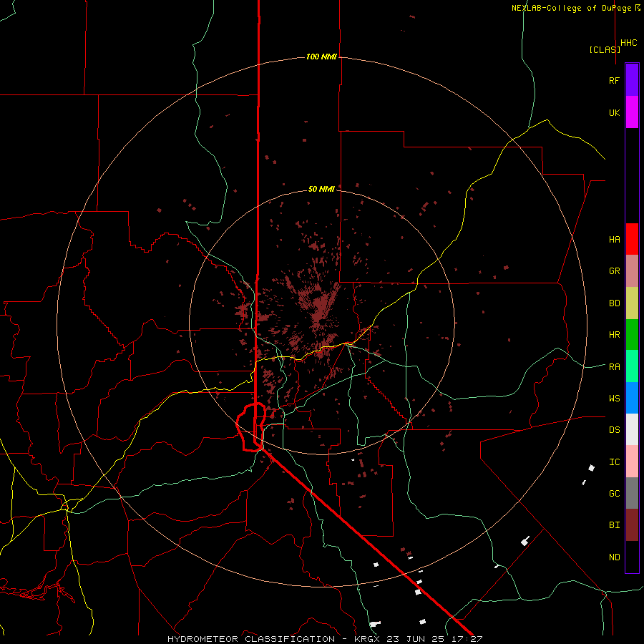Click the WS legend label
This screenshot has height=644, width=644.
point(614,399)
